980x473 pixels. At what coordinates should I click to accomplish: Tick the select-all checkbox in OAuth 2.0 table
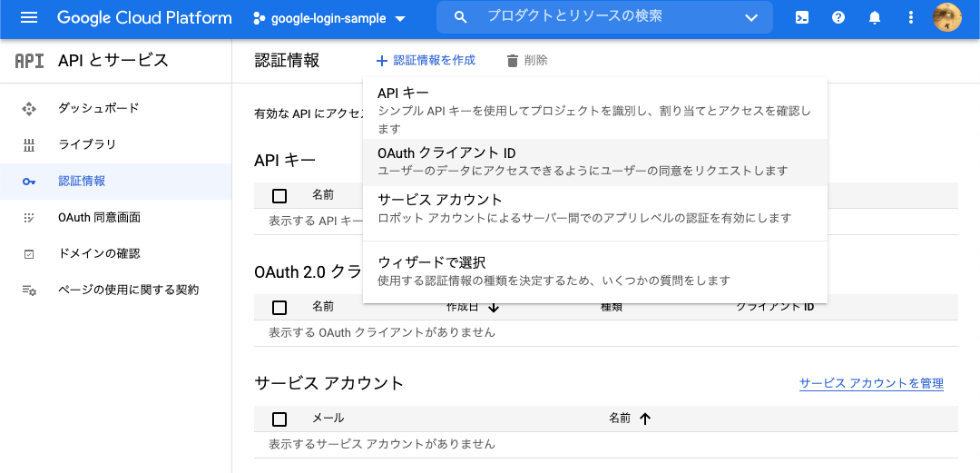(x=279, y=307)
